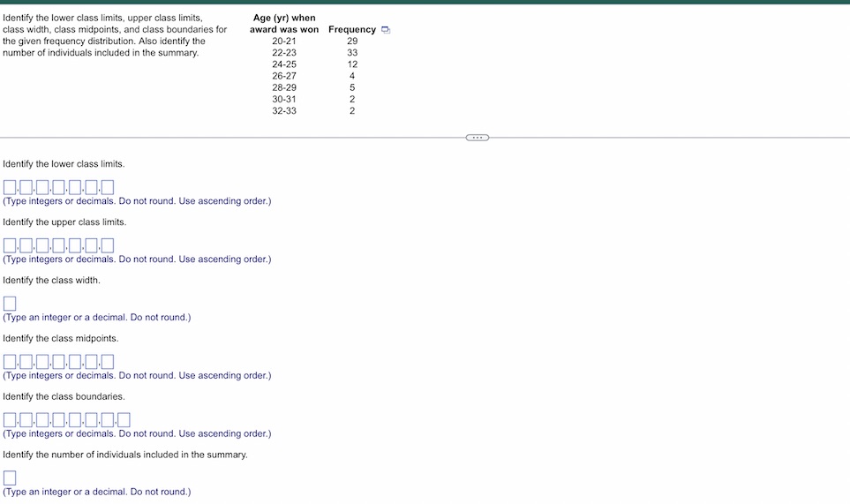Expand the ellipsis handle on the divider
The width and height of the screenshot is (850, 504).
tap(477, 138)
